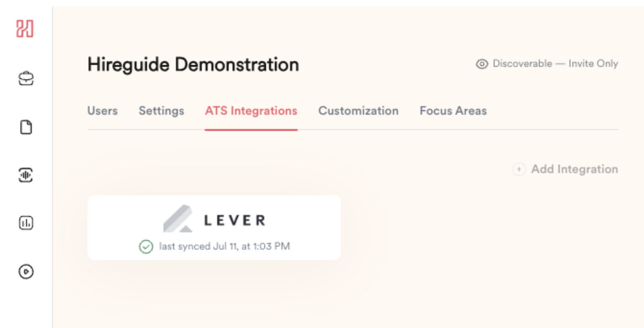Screen dimensions: 644x328
Task: Open the document page icon in sidebar
Action: (26, 127)
